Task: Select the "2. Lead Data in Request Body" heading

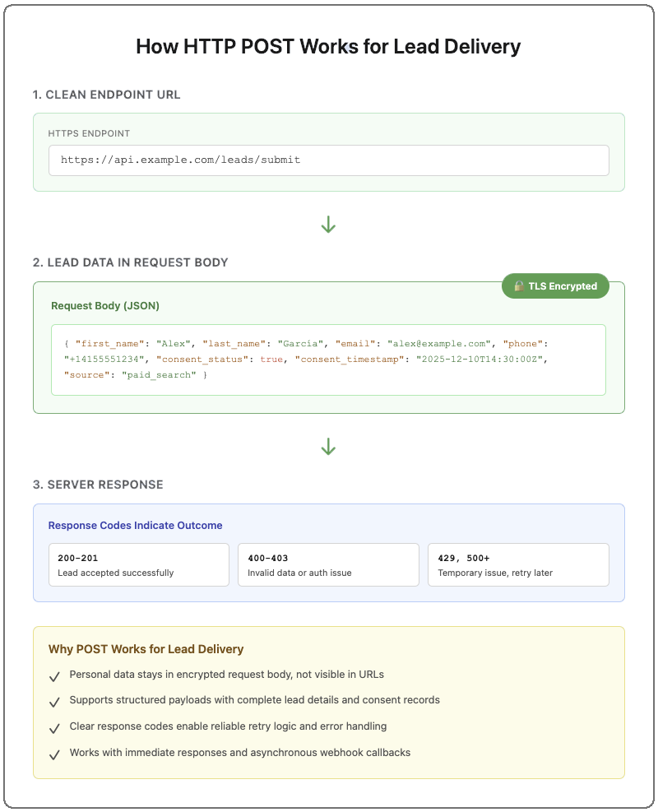Action: click(130, 262)
